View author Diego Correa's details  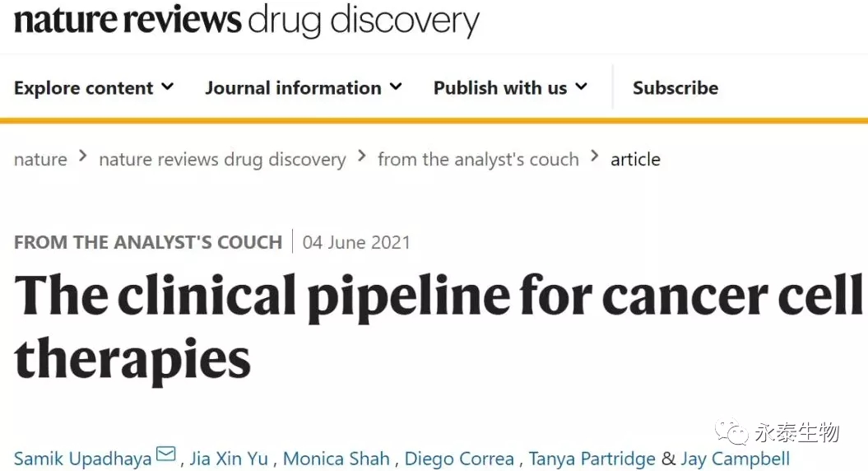459,458
